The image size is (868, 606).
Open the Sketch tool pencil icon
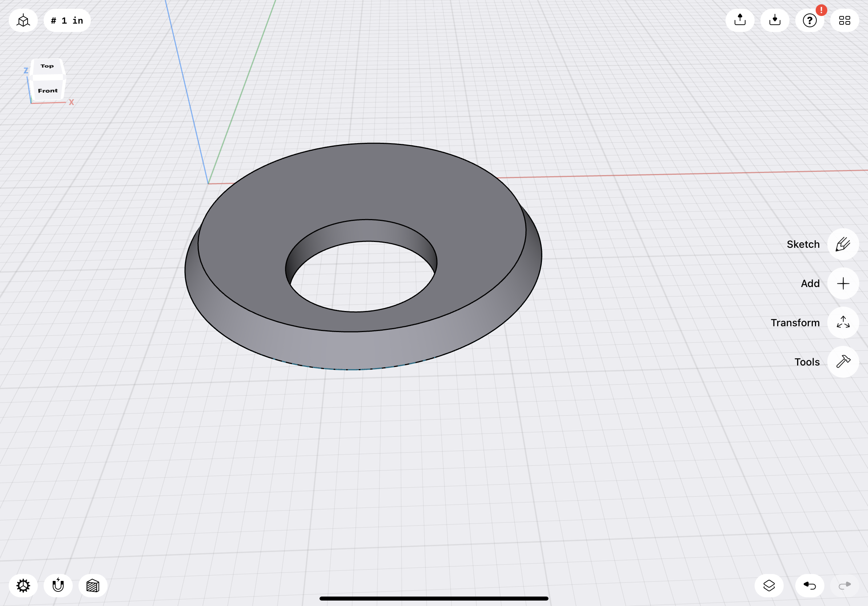pyautogui.click(x=843, y=244)
